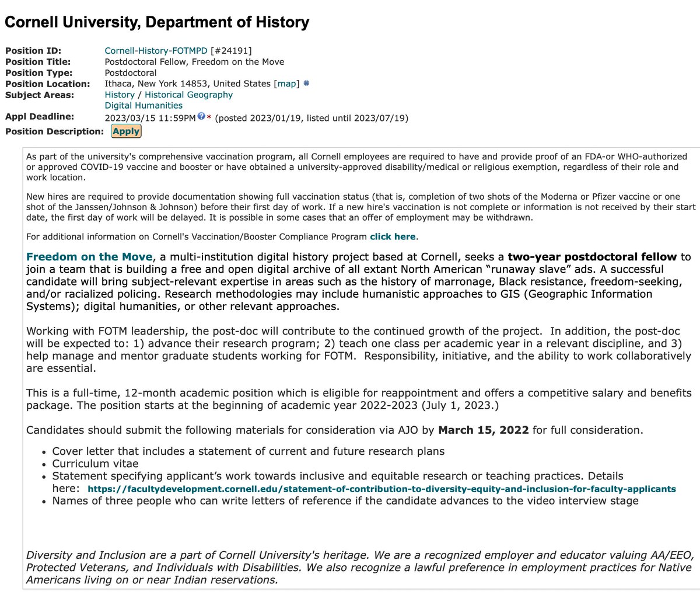Click the 'Position Type:' label
This screenshot has width=700, height=592.
(39, 73)
